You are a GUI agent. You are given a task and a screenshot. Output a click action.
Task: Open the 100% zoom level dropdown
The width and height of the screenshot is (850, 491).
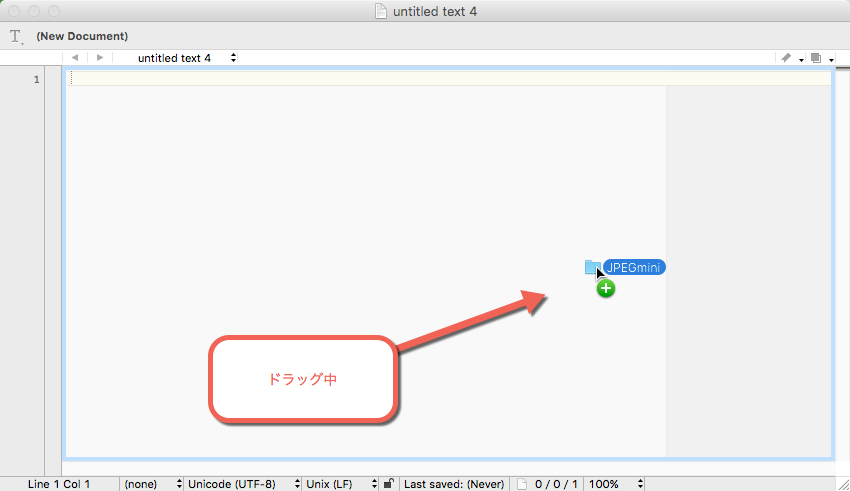coord(614,484)
